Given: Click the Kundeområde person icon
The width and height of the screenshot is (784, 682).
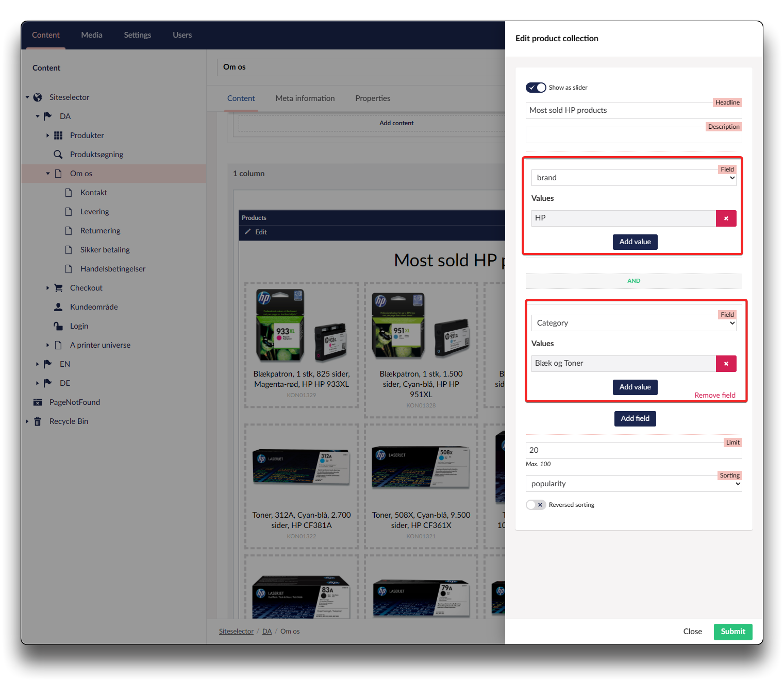Looking at the screenshot, I should coord(58,307).
